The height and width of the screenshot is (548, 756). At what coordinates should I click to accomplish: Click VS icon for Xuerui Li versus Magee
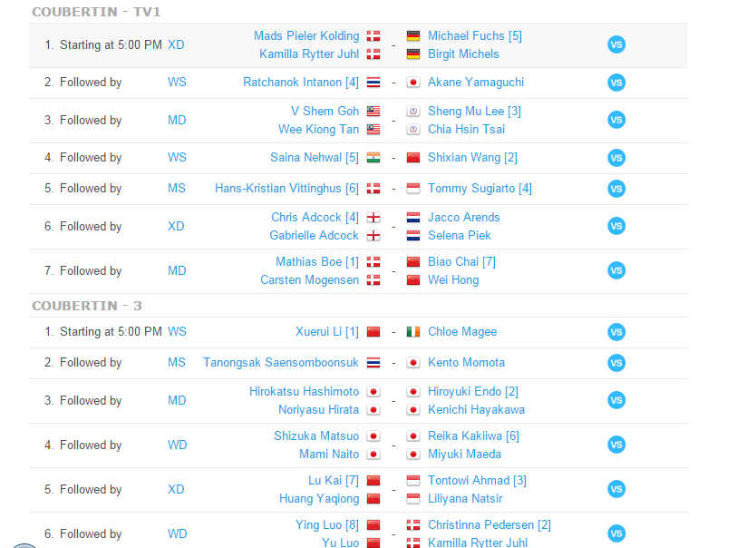click(616, 332)
